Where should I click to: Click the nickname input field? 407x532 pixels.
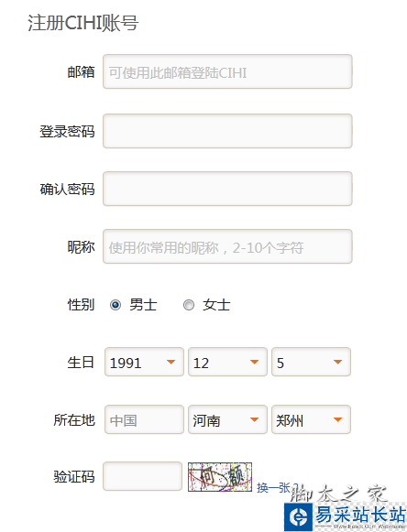point(227,246)
